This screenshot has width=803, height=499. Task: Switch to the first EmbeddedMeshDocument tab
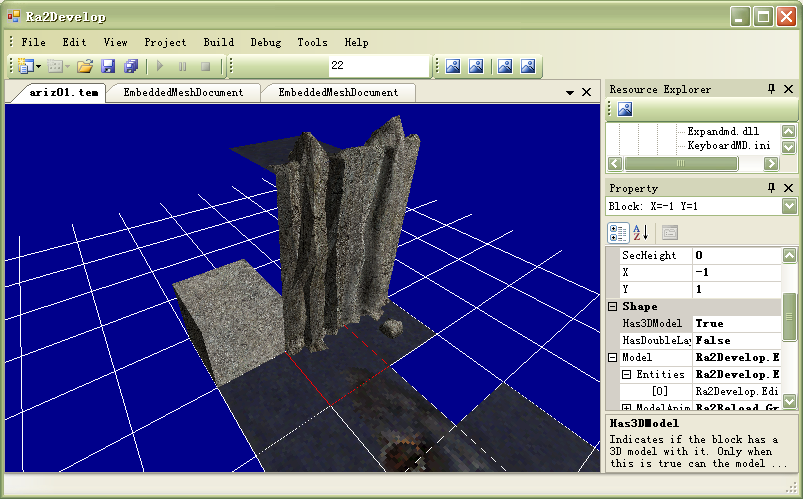coord(183,92)
